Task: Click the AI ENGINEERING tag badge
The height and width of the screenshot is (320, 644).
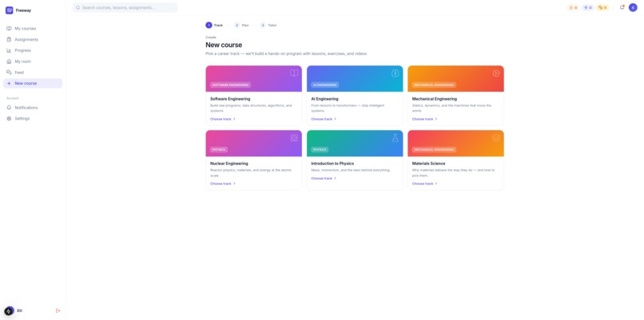Action: (325, 85)
